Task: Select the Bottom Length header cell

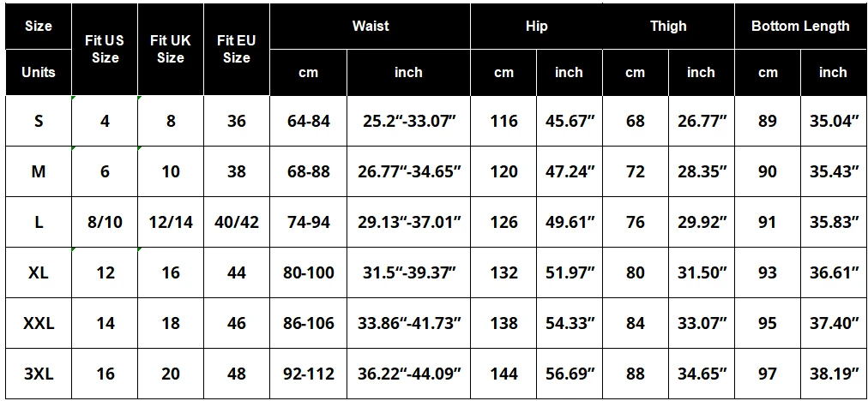Action: (800, 26)
